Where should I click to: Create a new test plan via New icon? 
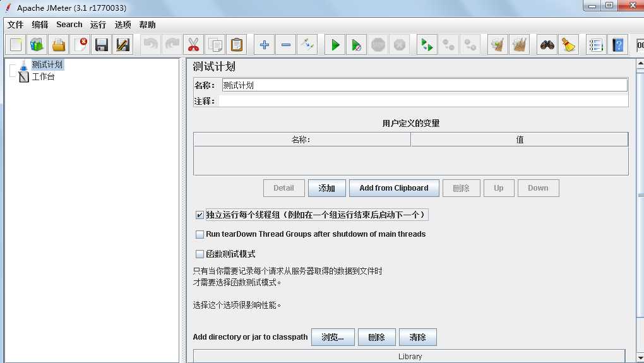(x=16, y=44)
